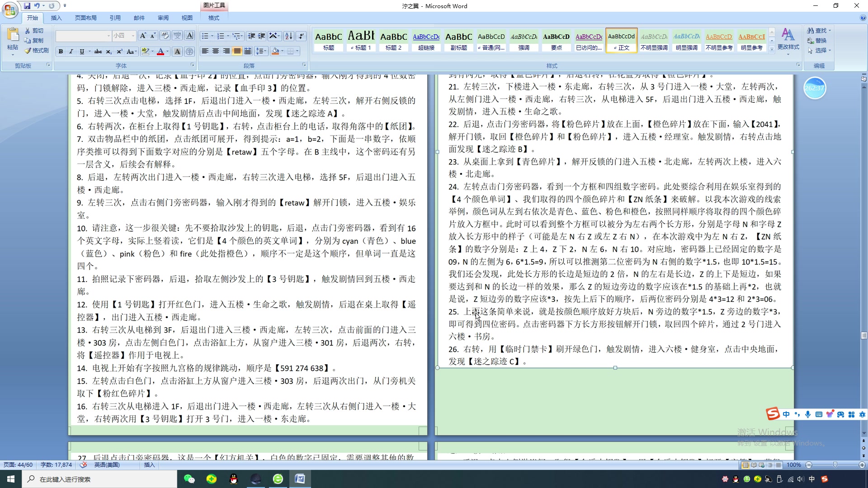Click the Grow Font icon
This screenshot has height=488, width=868.
[x=143, y=36]
